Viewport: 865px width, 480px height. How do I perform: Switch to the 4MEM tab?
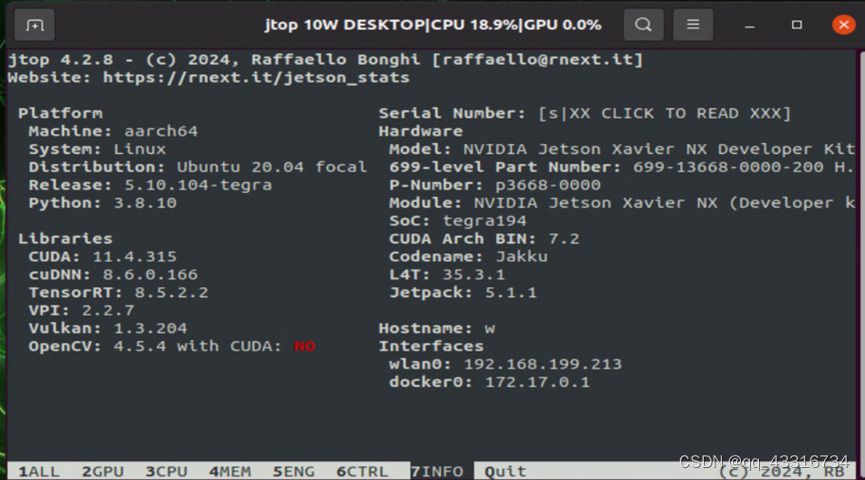(x=230, y=472)
